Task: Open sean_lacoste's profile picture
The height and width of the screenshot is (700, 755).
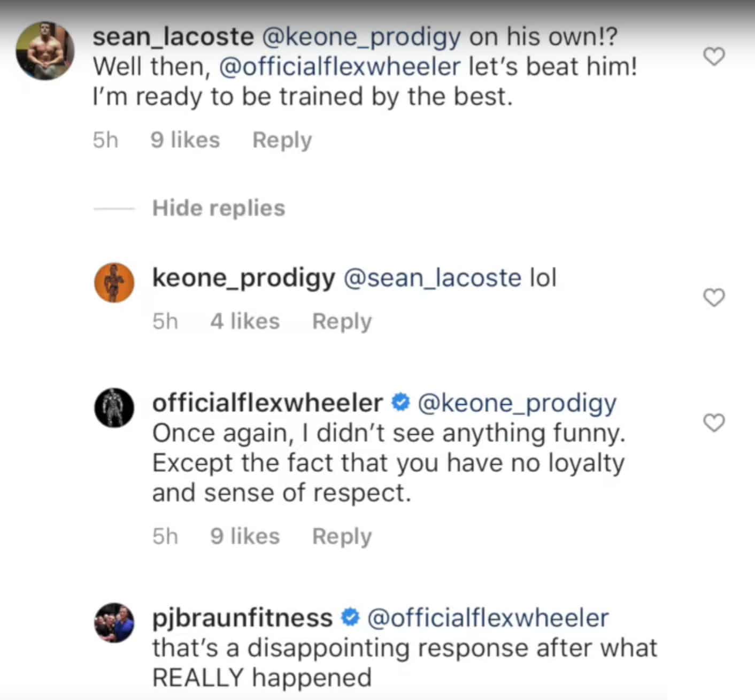Action: (x=45, y=51)
